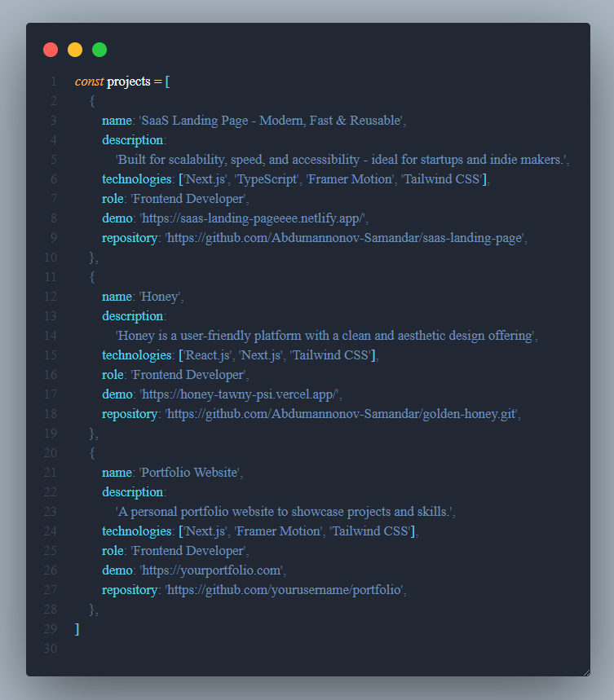
Task: Click line number 20 in the gutter
Action: click(51, 453)
